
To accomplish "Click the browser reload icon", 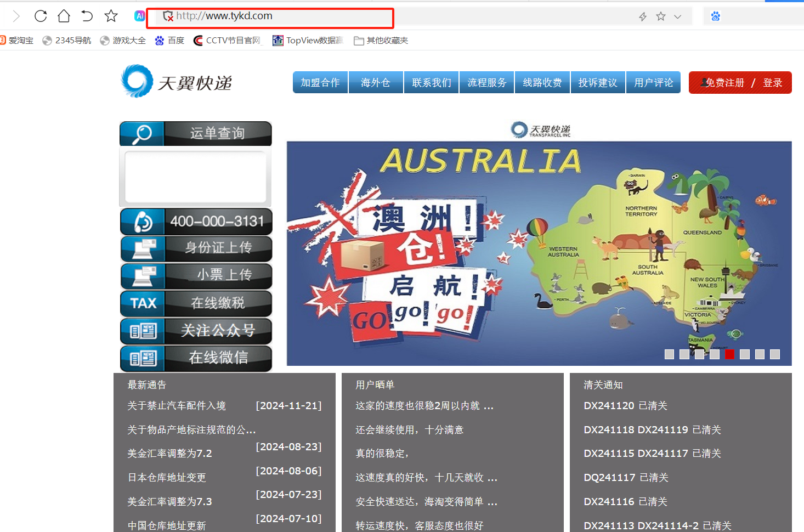I will [x=41, y=16].
